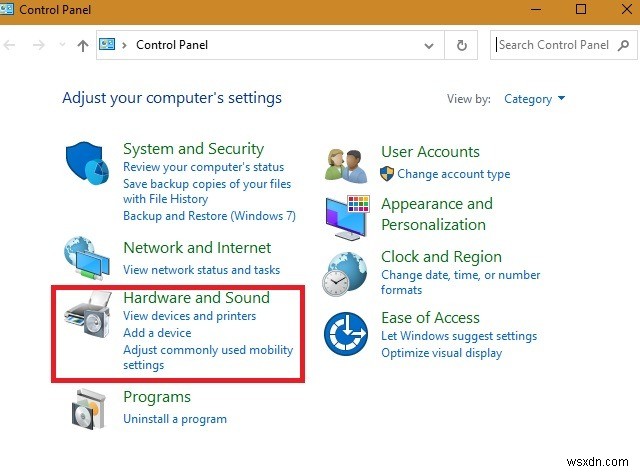Go back with the back arrow
Image resolution: width=640 pixels, height=472 pixels.
tap(9, 45)
